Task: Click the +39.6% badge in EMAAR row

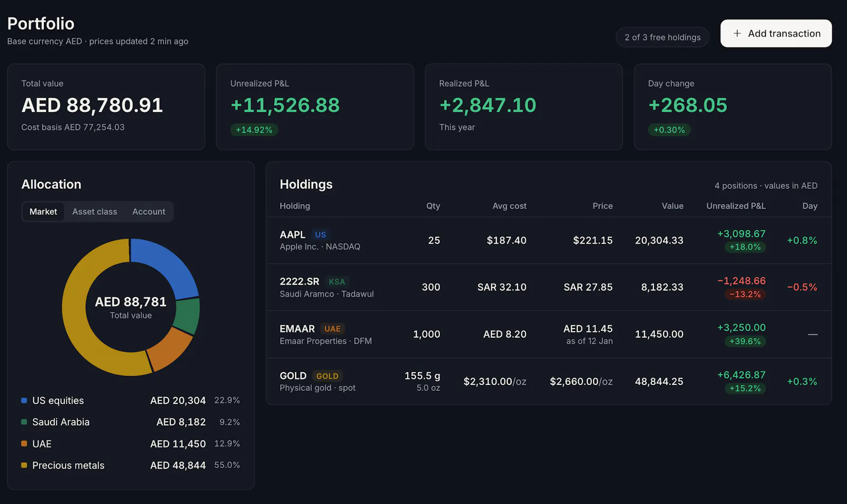Action: pos(745,341)
